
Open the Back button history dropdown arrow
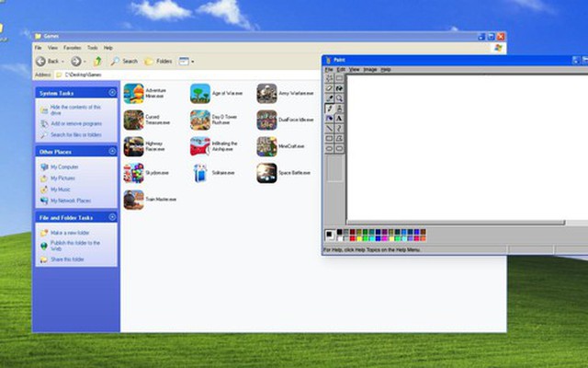coord(62,62)
